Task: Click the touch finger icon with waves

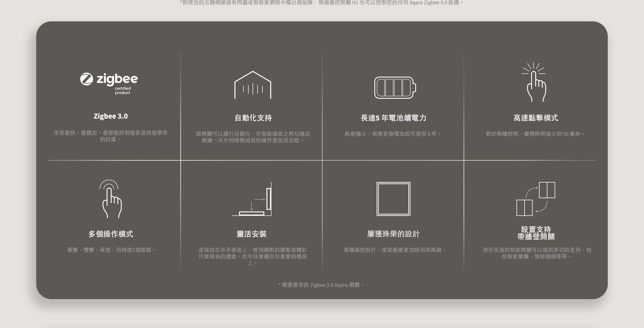Action: pos(111,199)
